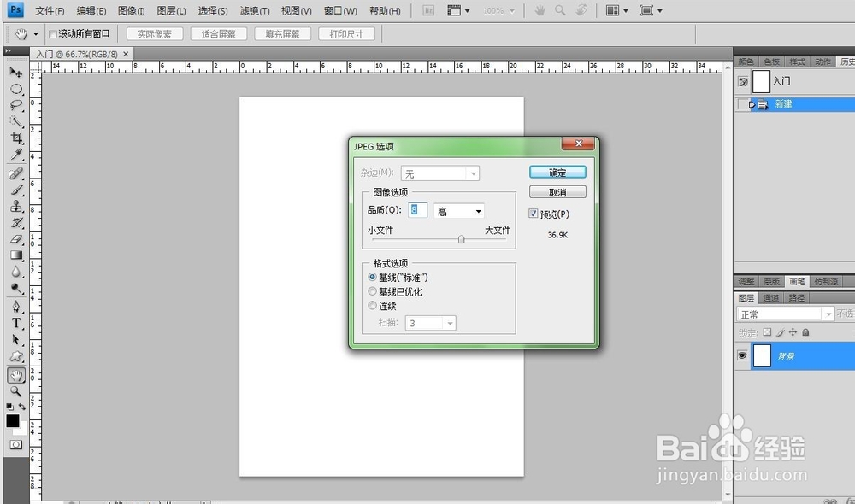Click the 品质(Q) input field
Viewport: 855px width, 504px height.
coord(416,210)
